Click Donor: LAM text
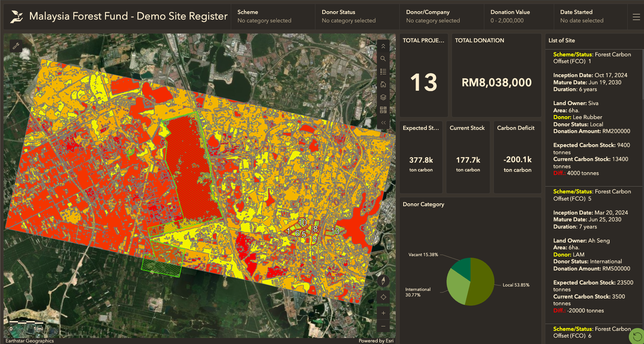Screen dimensions: 644x344 569,255
